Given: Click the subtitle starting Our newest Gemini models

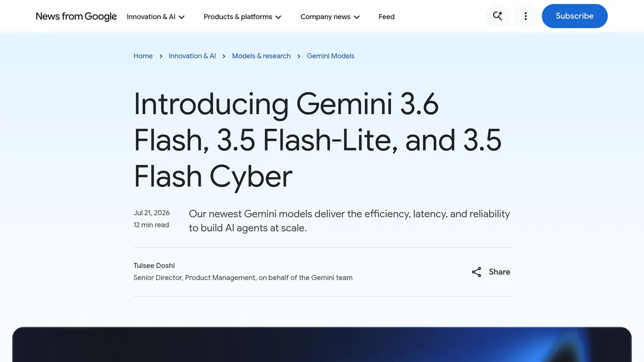Looking at the screenshot, I should (349, 221).
